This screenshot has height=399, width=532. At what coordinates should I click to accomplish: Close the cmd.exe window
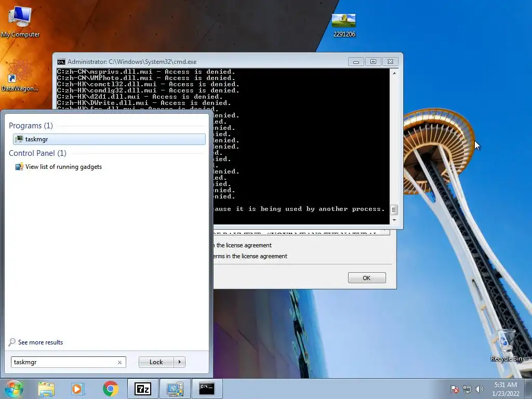390,62
